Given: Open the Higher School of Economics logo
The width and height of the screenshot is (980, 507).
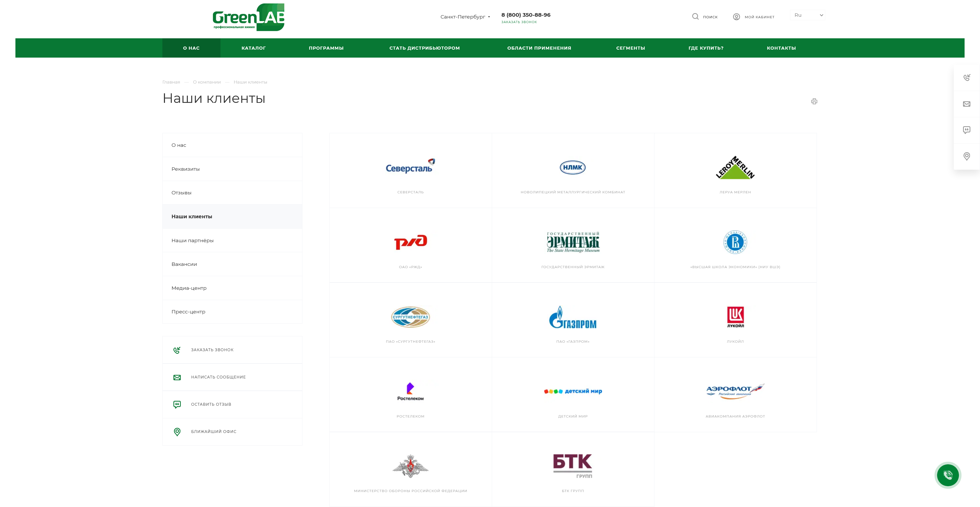Looking at the screenshot, I should tap(735, 242).
